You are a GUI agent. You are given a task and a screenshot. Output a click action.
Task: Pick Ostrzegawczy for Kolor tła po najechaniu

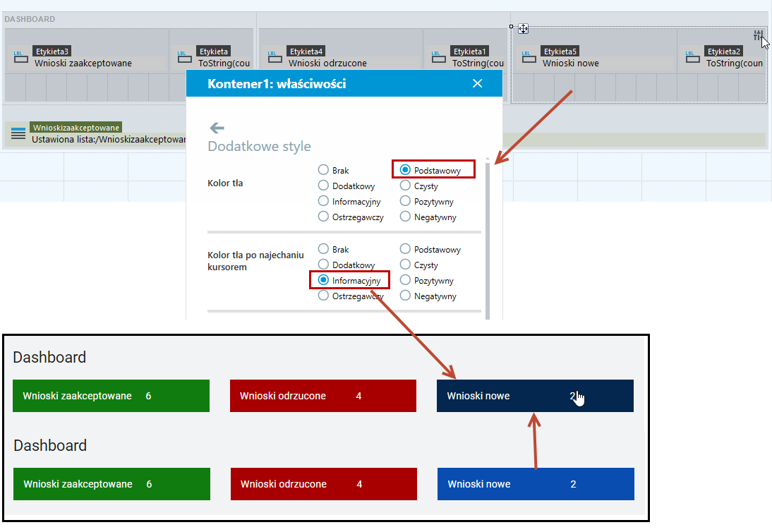coord(323,296)
